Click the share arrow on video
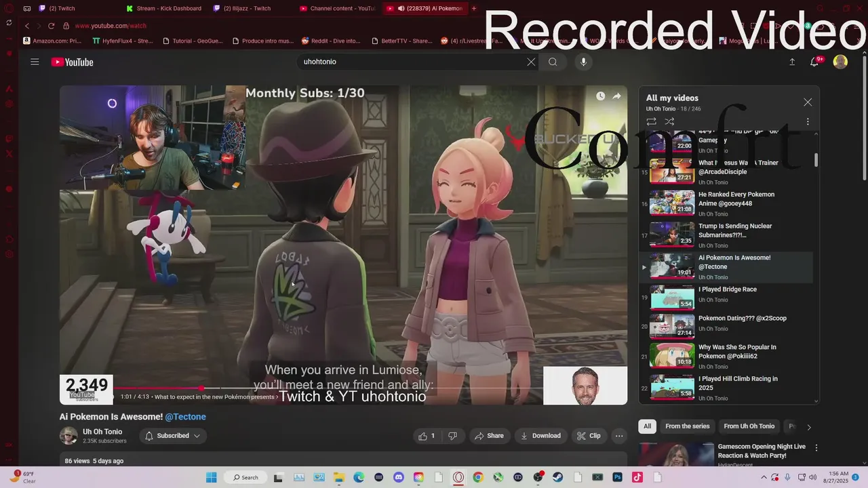Image resolution: width=868 pixels, height=488 pixels. 616,96
